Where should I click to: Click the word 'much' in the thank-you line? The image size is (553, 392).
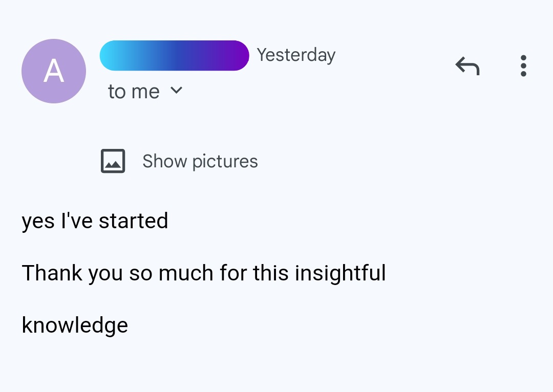pyautogui.click(x=186, y=273)
